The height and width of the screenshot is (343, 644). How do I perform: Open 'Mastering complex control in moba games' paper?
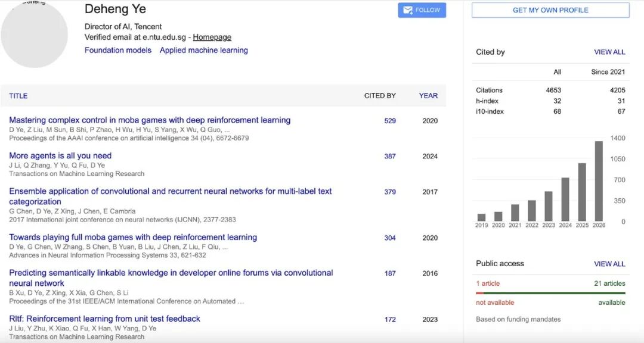(150, 120)
